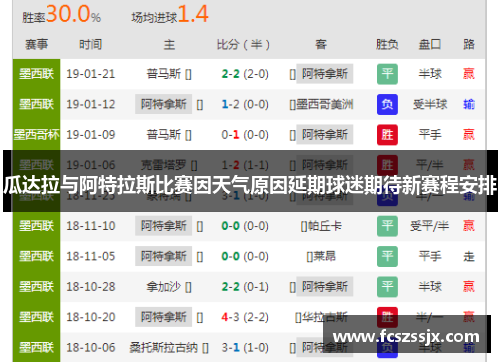
Task: Select the 主 column header
Action: [169, 44]
